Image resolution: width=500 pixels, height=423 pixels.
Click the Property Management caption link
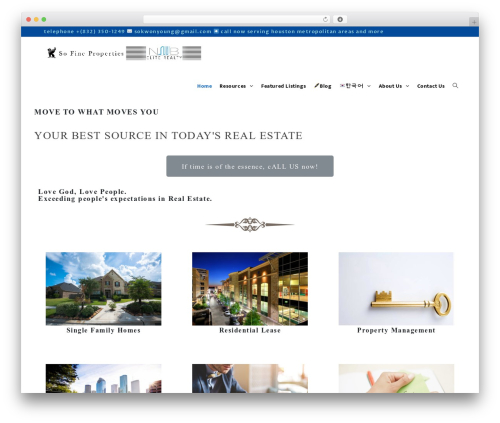click(x=396, y=330)
